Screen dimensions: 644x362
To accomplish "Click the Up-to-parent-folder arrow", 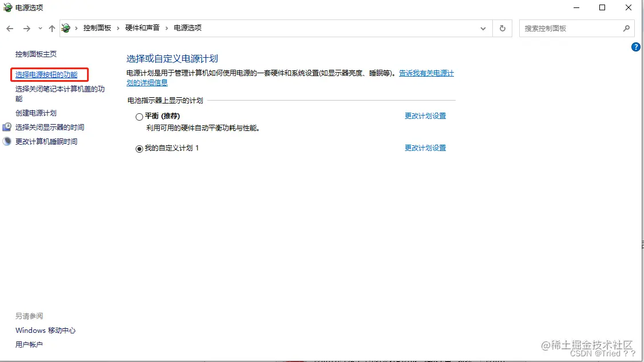I will [x=52, y=27].
